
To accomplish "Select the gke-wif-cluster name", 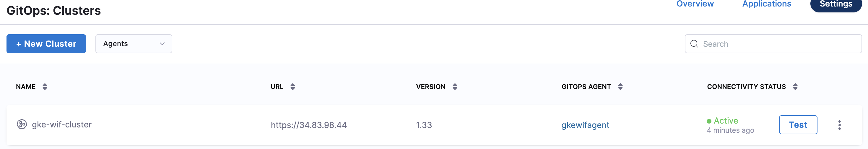I will [62, 125].
